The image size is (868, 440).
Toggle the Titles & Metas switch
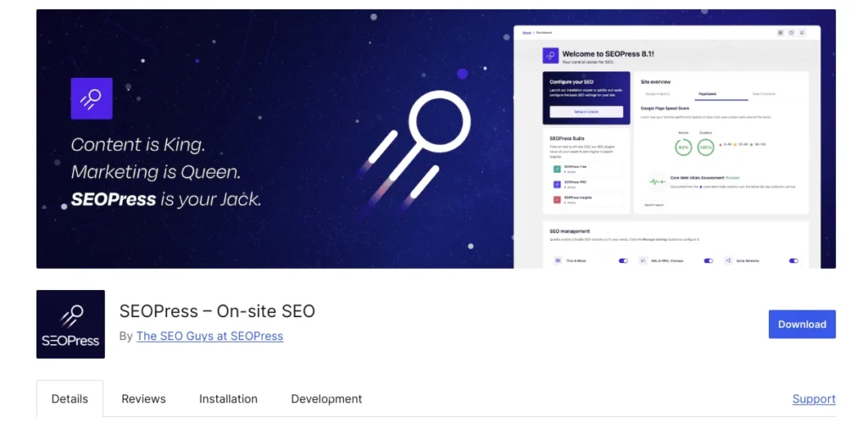[624, 261]
